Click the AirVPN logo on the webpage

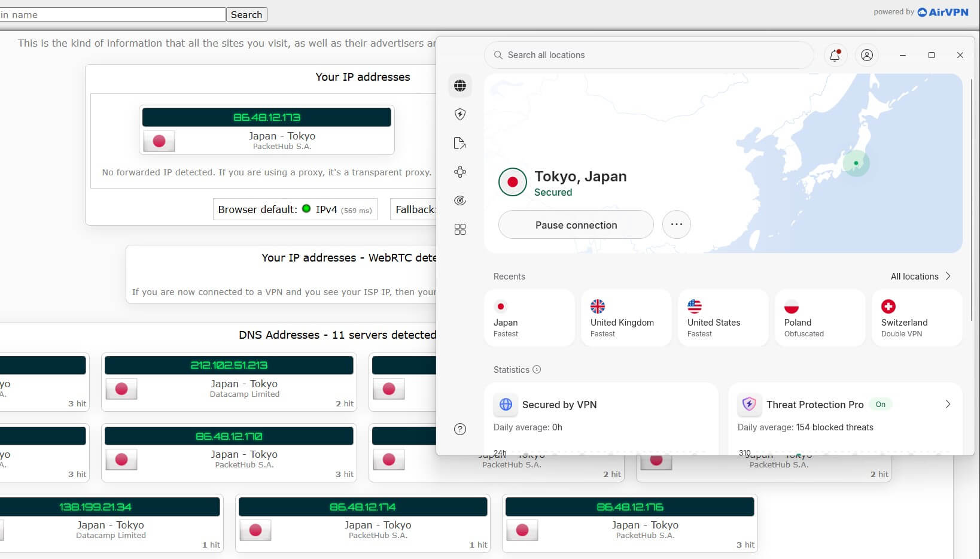click(x=942, y=12)
